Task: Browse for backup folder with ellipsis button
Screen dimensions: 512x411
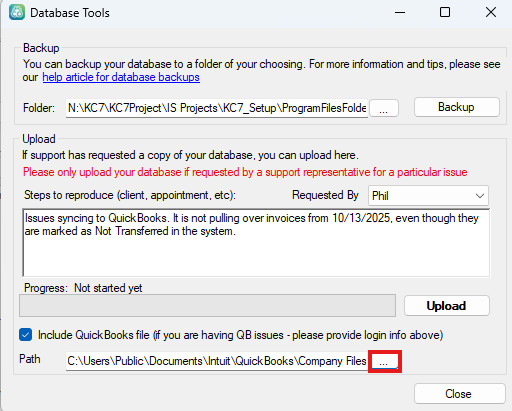Action: pos(384,108)
